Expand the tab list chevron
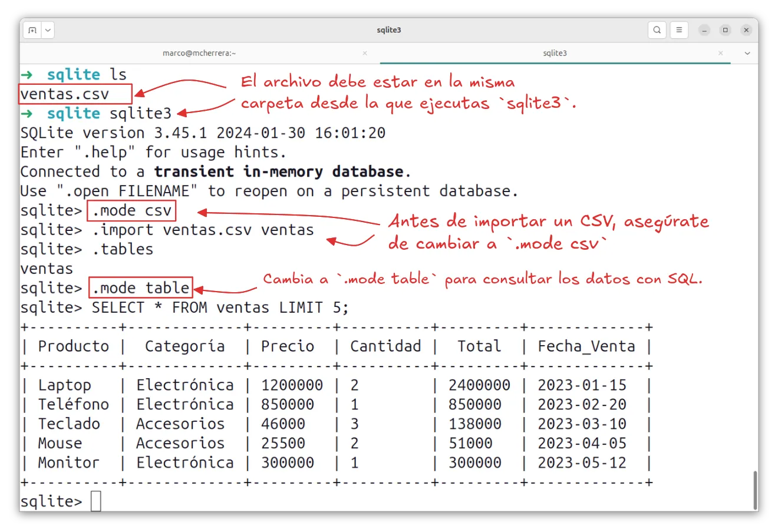 tap(747, 53)
